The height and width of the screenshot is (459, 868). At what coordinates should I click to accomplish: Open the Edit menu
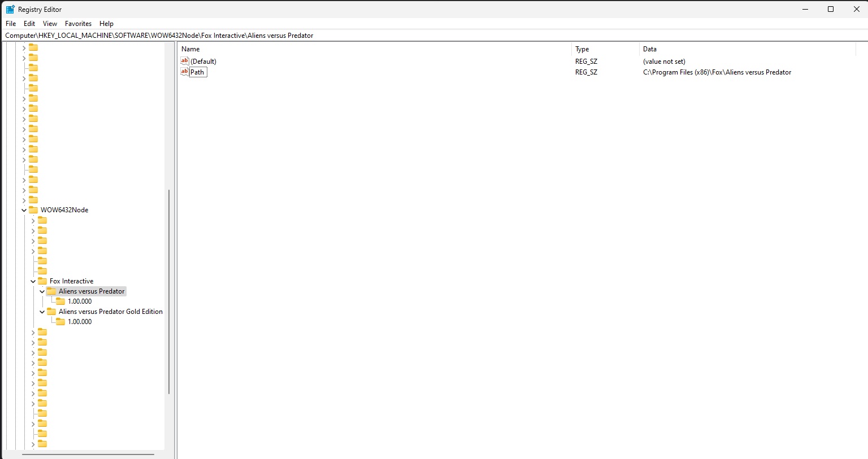pos(29,24)
